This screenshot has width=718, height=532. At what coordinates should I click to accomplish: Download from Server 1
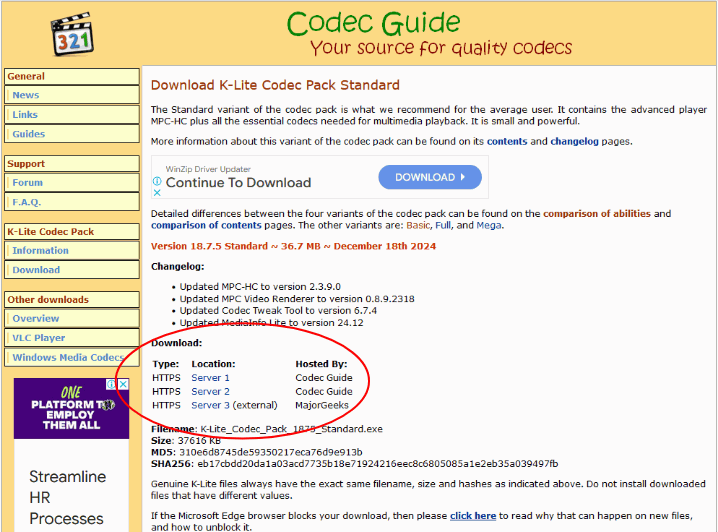tap(210, 378)
